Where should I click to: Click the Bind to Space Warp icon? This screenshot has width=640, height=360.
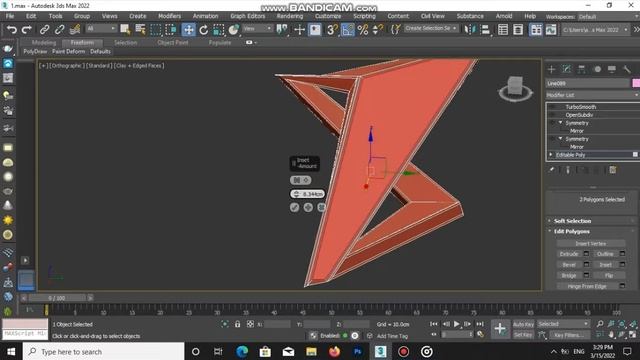(75, 29)
